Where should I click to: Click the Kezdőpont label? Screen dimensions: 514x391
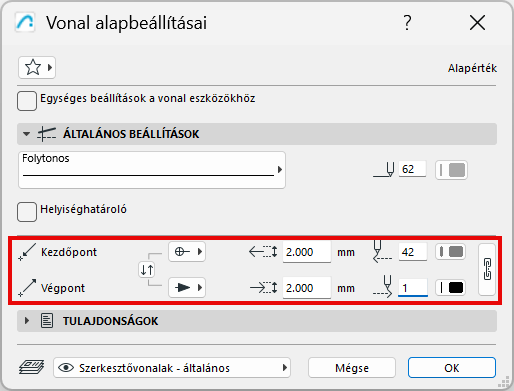click(x=69, y=252)
